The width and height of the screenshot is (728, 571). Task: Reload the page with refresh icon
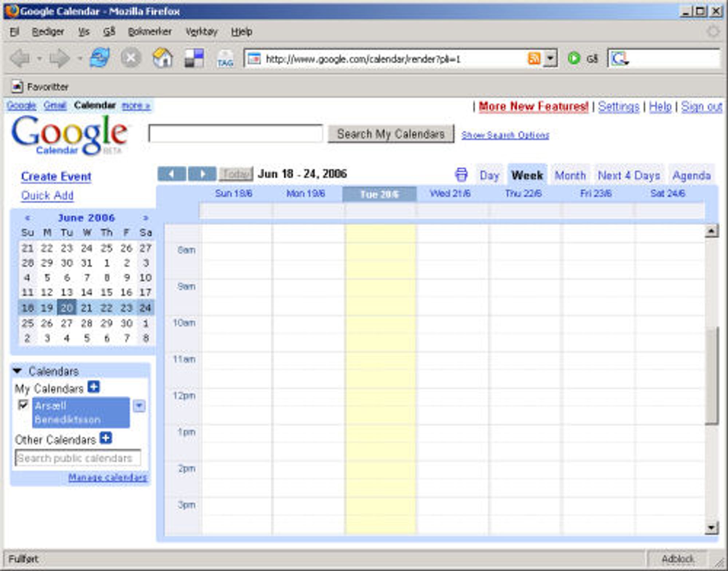click(100, 58)
